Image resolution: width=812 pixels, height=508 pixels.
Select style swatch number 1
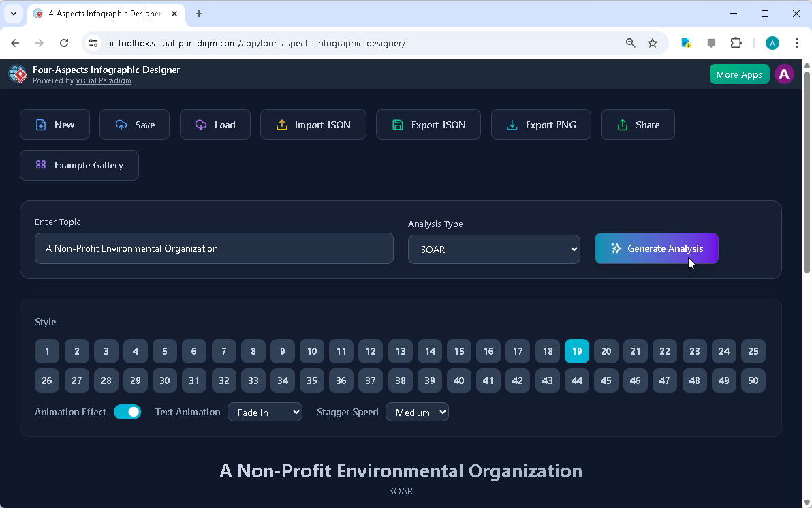click(x=47, y=350)
